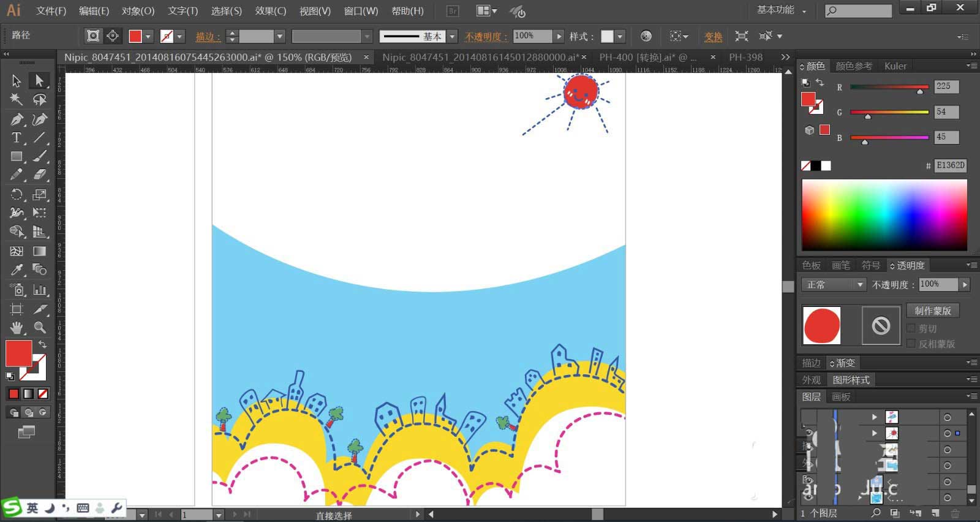The height and width of the screenshot is (522, 980).
Task: Click Locate Object magnifier in Layers panel
Action: [876, 513]
